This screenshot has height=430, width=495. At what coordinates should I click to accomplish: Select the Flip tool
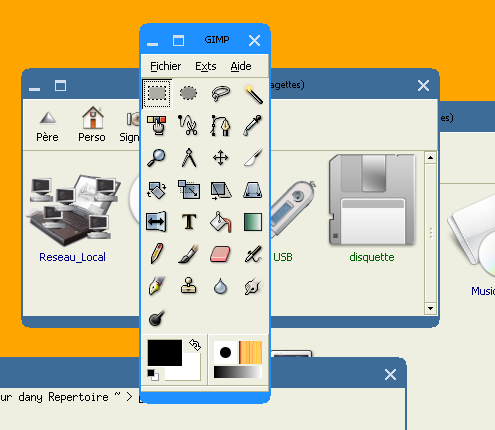coord(156,222)
